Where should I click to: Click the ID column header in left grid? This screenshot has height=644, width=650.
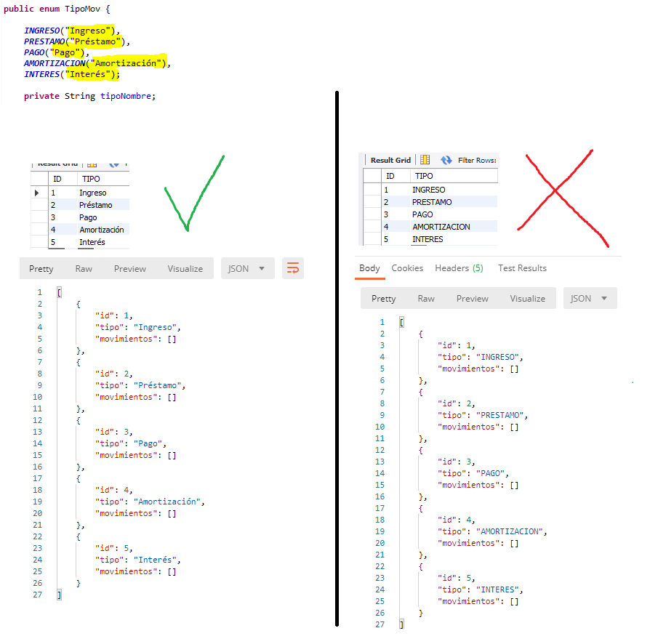click(56, 179)
